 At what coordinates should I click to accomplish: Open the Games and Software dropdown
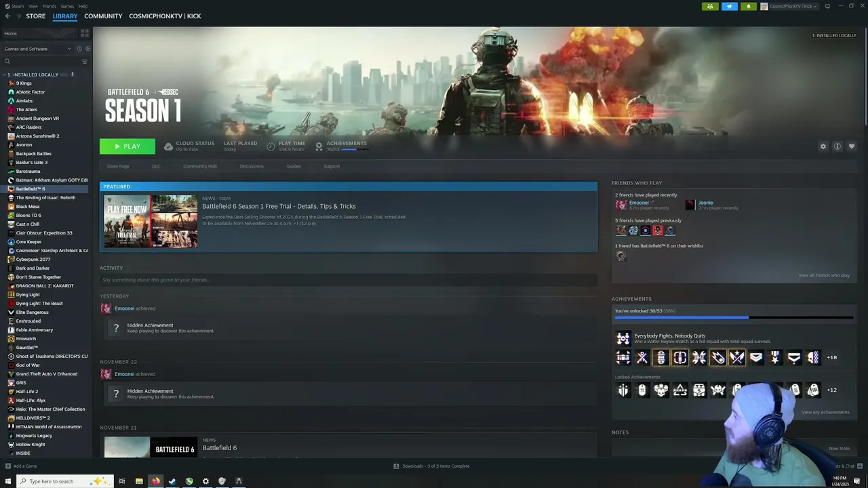point(37,49)
